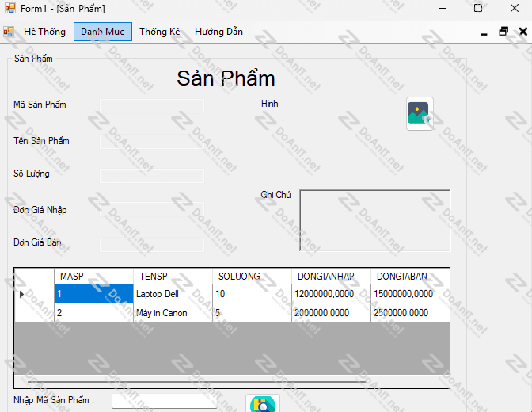The height and width of the screenshot is (412, 532).
Task: Maximize the Form1 main window
Action: pos(478,8)
